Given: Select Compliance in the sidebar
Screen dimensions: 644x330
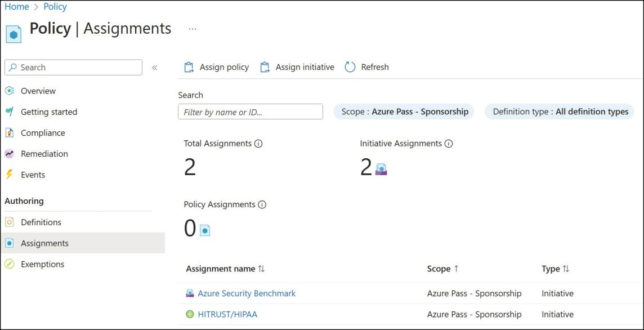Looking at the screenshot, I should click(x=43, y=133).
